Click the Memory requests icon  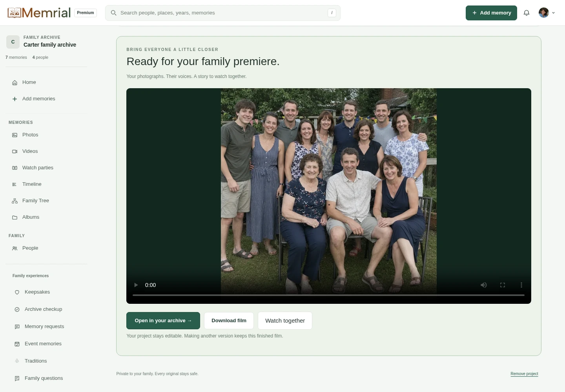pyautogui.click(x=17, y=327)
